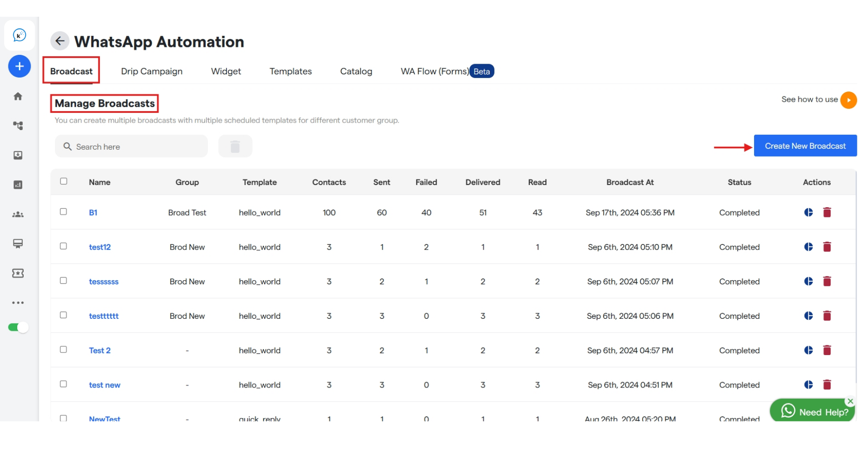The image size is (868, 474).
Task: View analytics for B1 broadcast
Action: tap(808, 212)
